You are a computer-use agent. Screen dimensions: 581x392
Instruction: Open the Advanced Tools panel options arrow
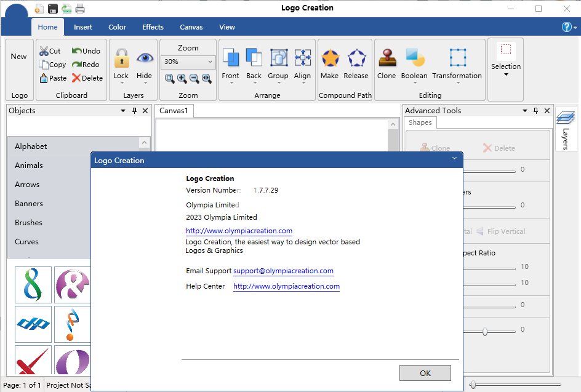[524, 111]
